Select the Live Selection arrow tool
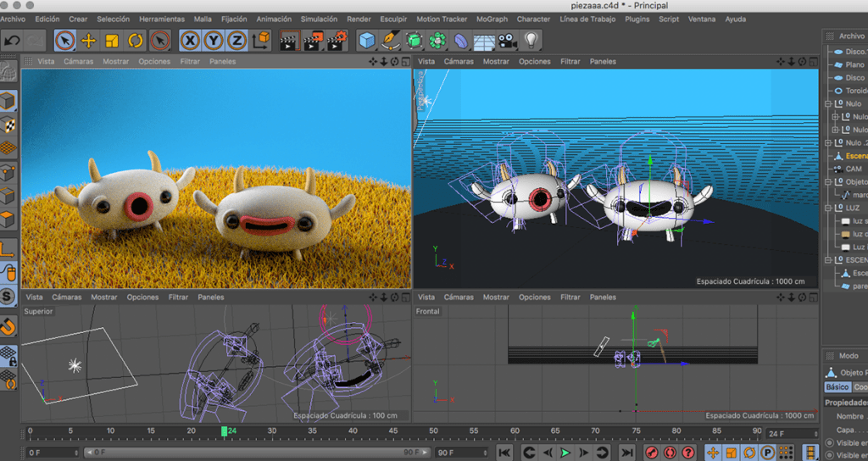Image resolution: width=868 pixels, height=461 pixels. pos(65,41)
